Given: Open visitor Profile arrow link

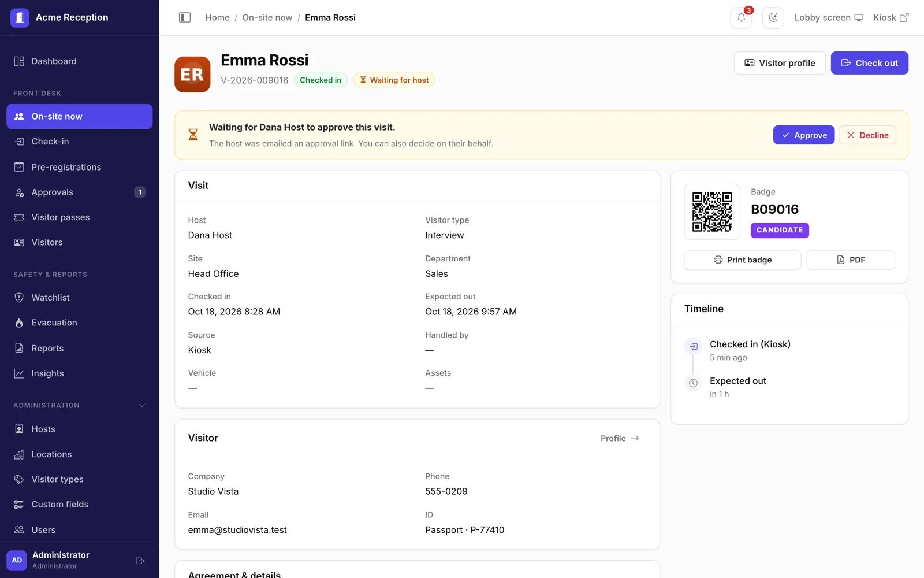Looking at the screenshot, I should [x=620, y=438].
